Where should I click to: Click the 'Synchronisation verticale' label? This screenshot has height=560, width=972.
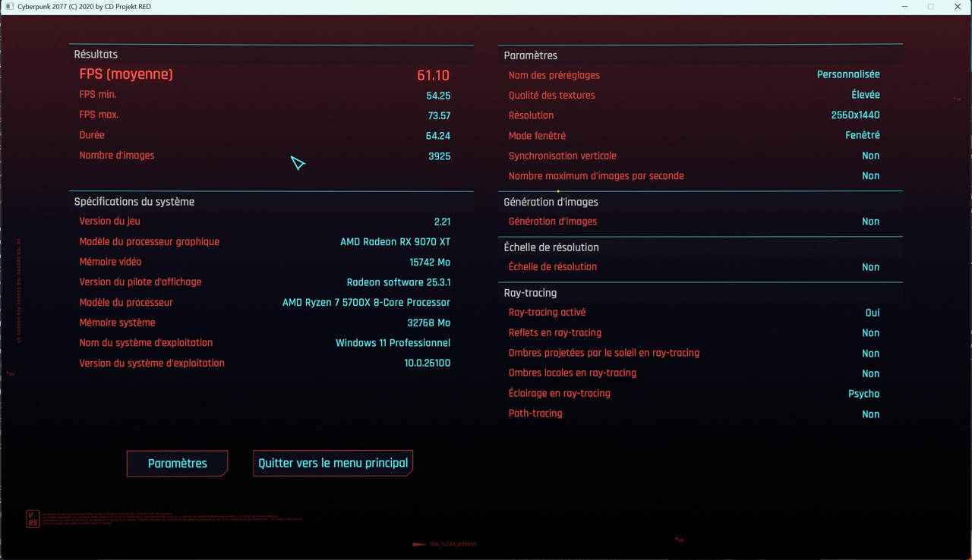(x=563, y=156)
